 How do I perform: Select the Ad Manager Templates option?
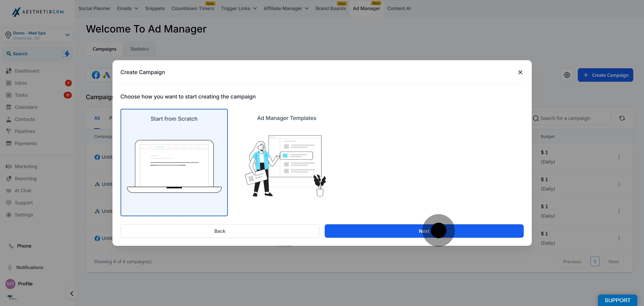click(x=286, y=162)
